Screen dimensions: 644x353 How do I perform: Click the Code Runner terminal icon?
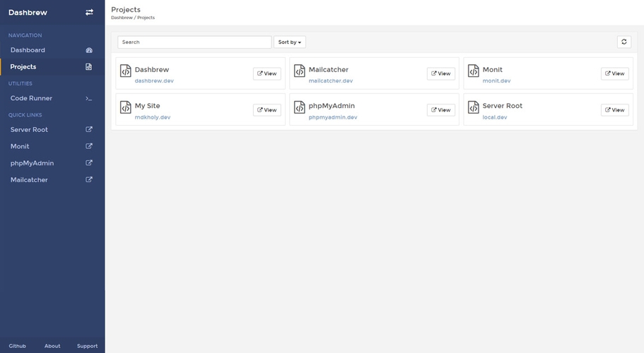point(89,98)
